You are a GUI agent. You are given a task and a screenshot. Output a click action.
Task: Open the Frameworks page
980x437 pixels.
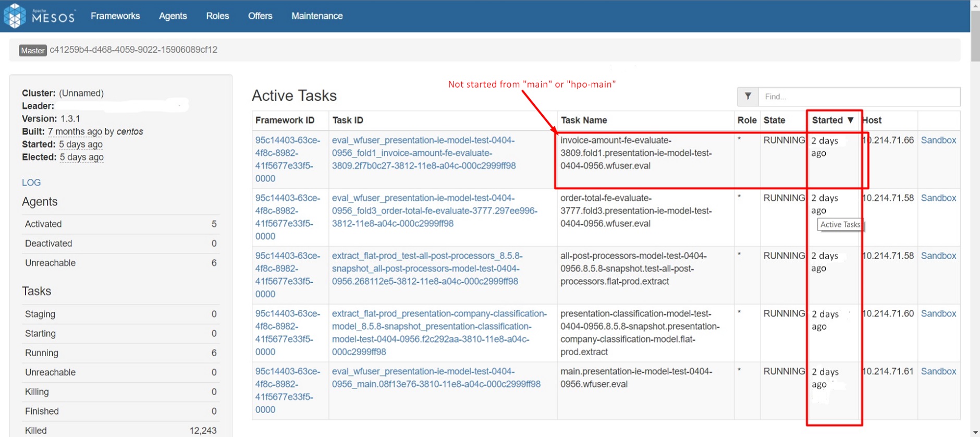115,16
